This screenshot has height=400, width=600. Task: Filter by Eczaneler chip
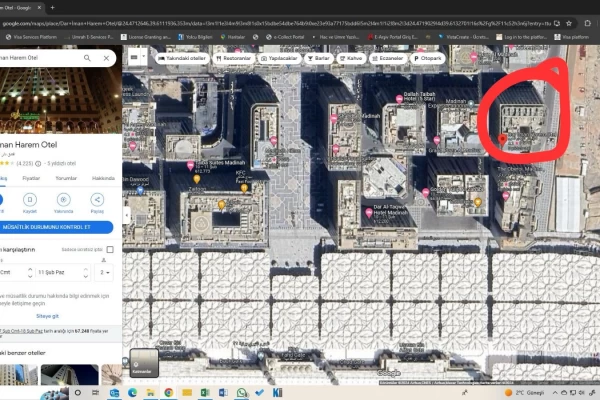point(388,58)
